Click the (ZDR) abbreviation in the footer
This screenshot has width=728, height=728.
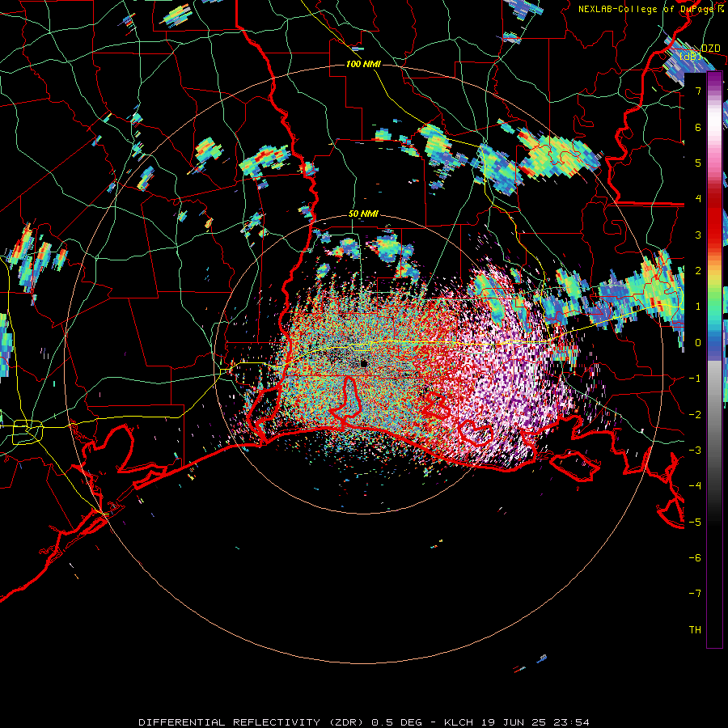(345, 722)
